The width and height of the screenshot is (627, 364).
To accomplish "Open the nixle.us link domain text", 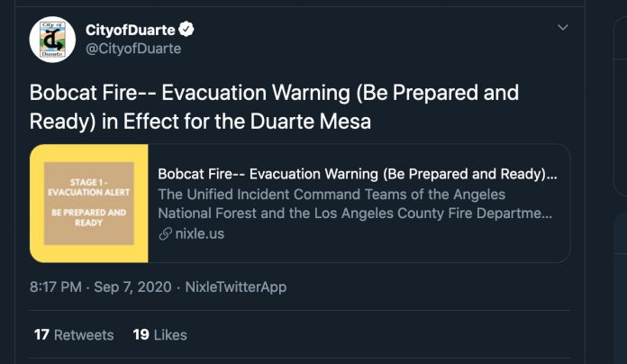I will coord(199,233).
